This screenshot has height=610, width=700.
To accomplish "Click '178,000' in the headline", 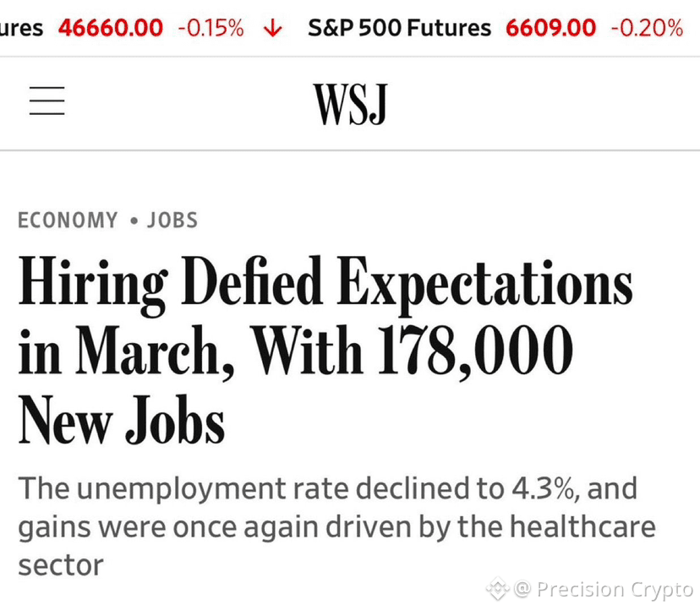I will [x=476, y=351].
